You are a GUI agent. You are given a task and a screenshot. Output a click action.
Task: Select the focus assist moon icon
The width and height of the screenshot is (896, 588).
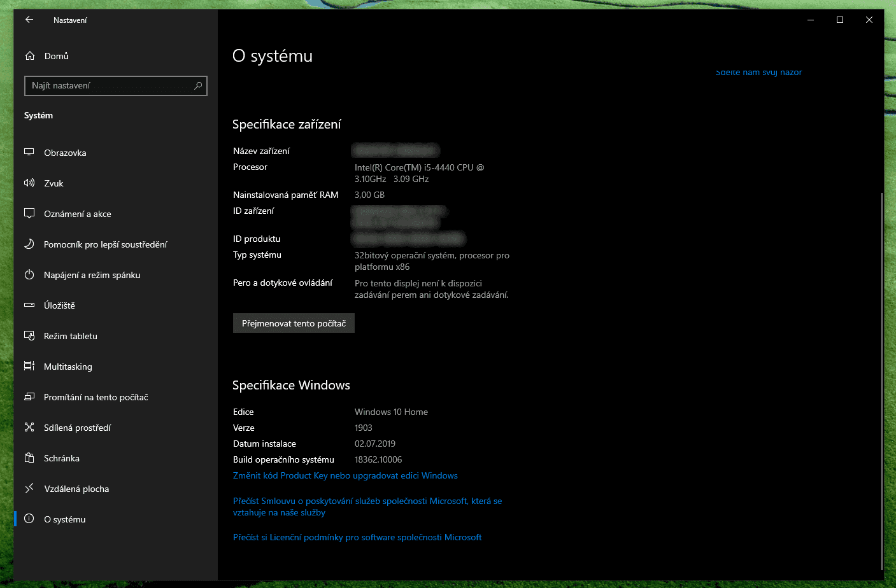(29, 244)
